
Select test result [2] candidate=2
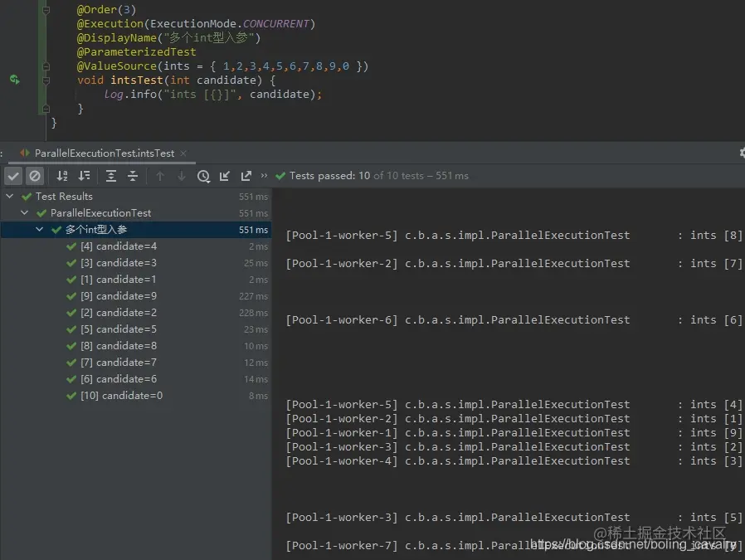136,313
